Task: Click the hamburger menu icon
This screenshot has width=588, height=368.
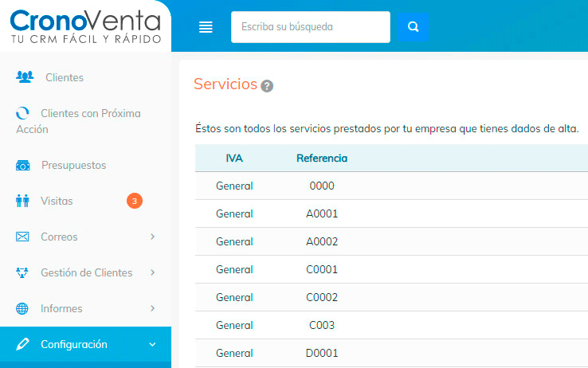Action: [206, 27]
